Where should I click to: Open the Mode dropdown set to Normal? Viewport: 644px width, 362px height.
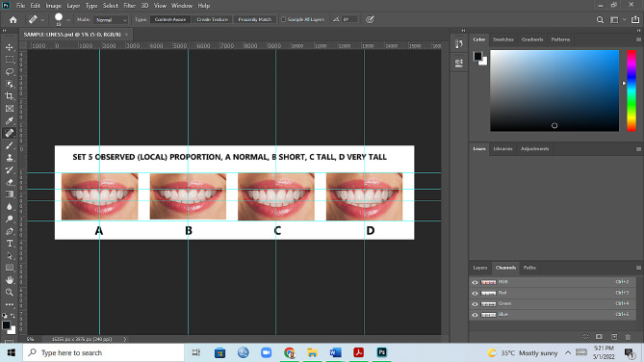[111, 19]
